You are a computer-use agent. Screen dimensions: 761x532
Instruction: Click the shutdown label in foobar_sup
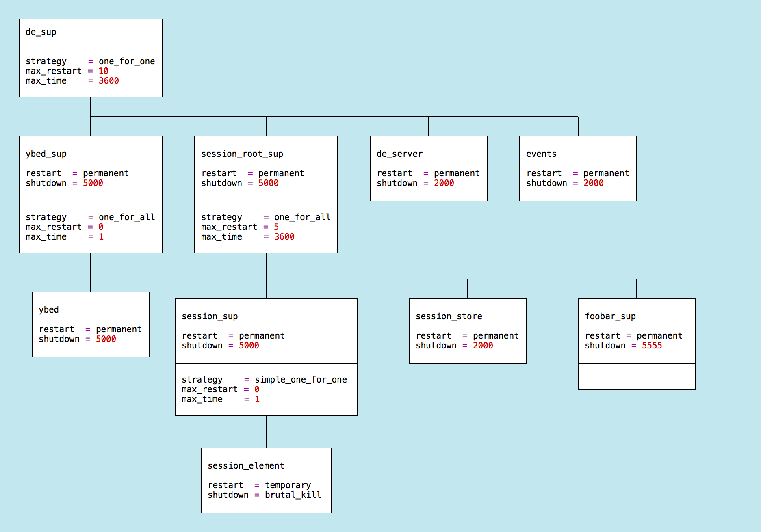[605, 346]
